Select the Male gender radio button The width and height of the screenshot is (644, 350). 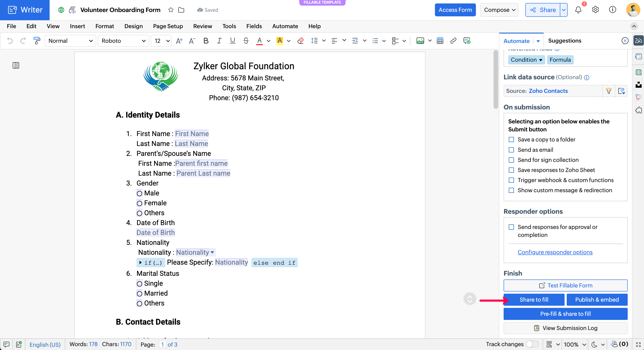click(x=140, y=193)
